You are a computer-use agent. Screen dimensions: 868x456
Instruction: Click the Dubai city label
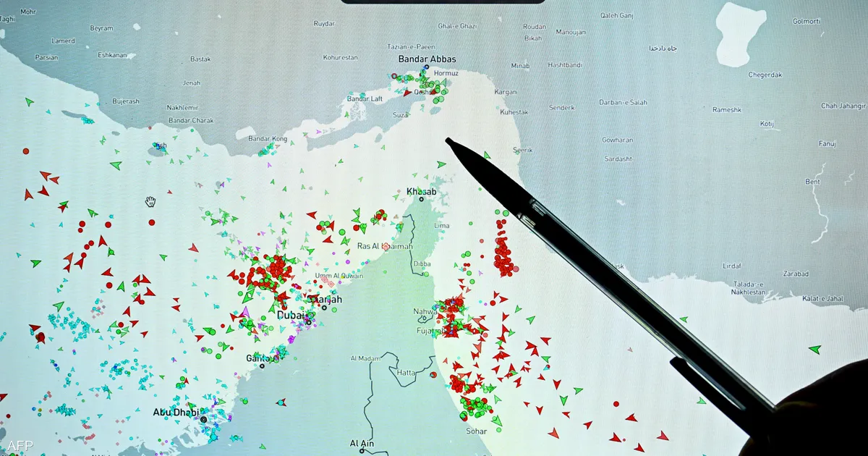click(292, 316)
